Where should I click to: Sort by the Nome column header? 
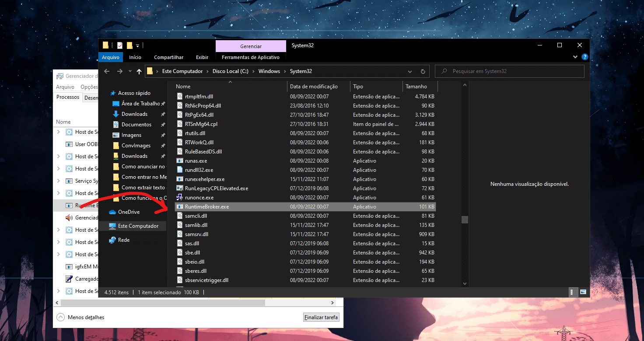point(230,87)
